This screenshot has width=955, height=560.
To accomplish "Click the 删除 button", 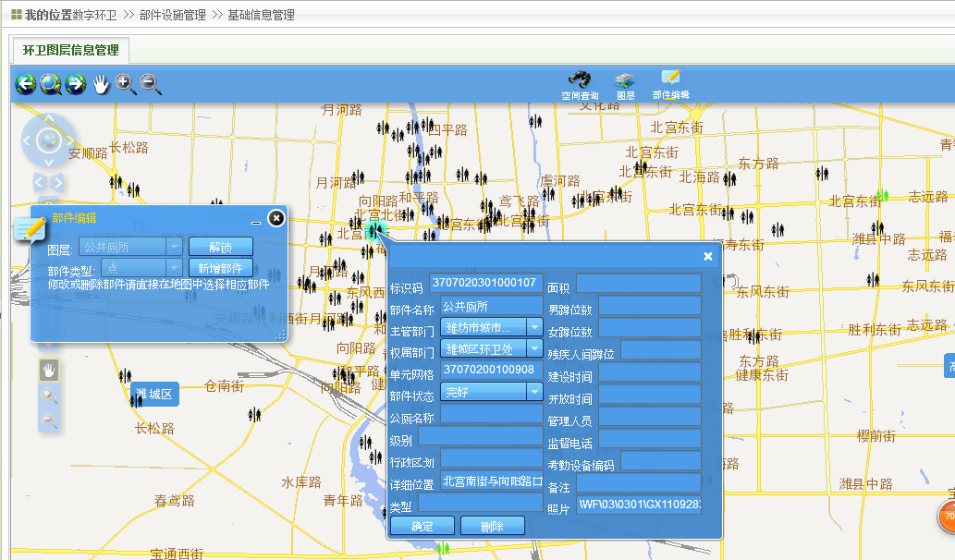I will pos(492,526).
